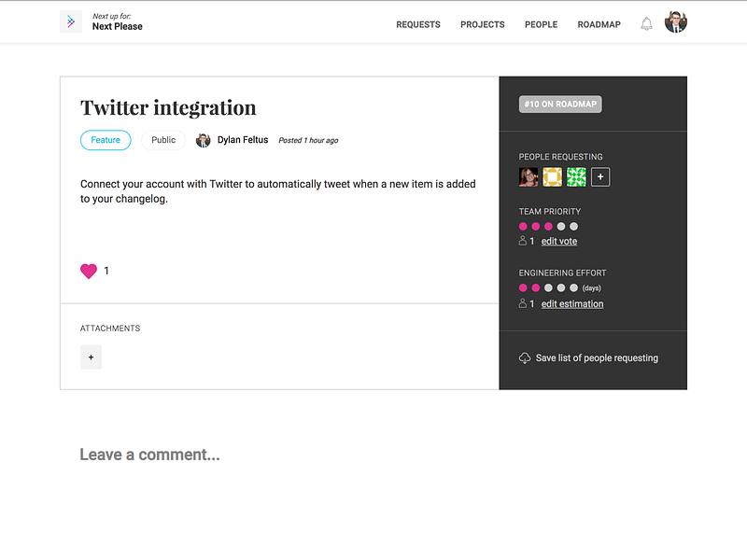Click in the Leave a comment field
Viewport: 747px width, 560px height.
149,455
